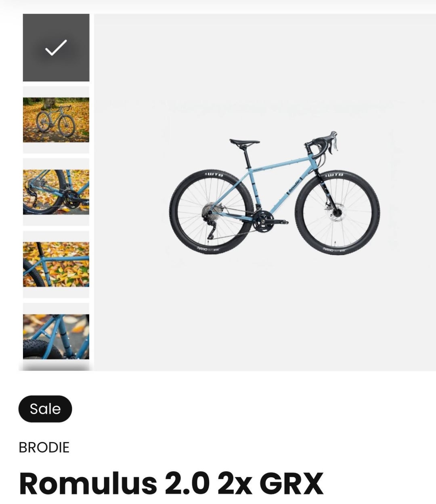Open the BRODIE brand link
Screen dimensions: 436x504
click(44, 447)
